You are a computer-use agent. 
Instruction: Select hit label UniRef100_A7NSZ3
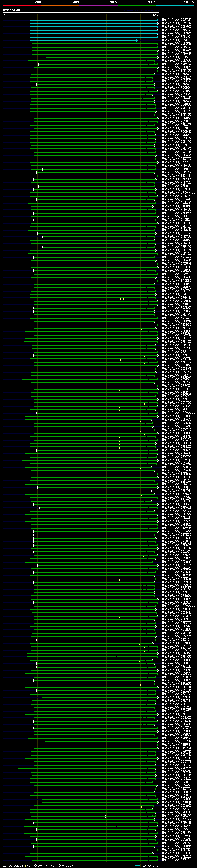click(177, 74)
